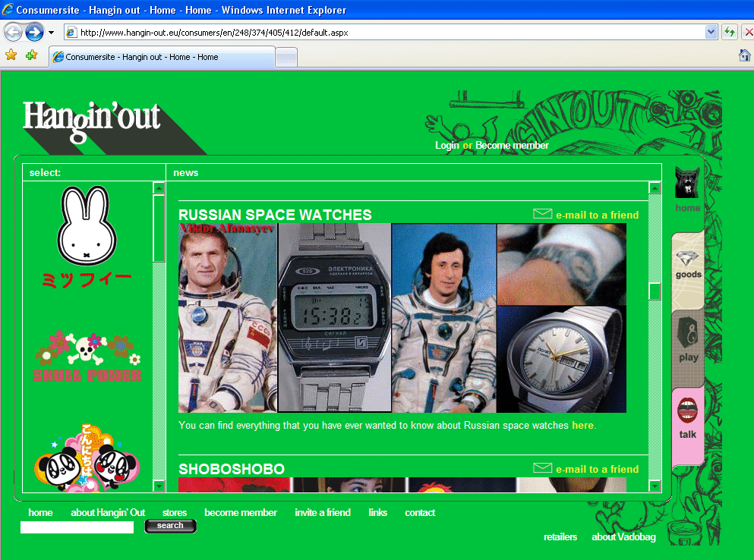The width and height of the screenshot is (754, 560).
Task: Click the Favorites star icon
Action: click(x=11, y=55)
